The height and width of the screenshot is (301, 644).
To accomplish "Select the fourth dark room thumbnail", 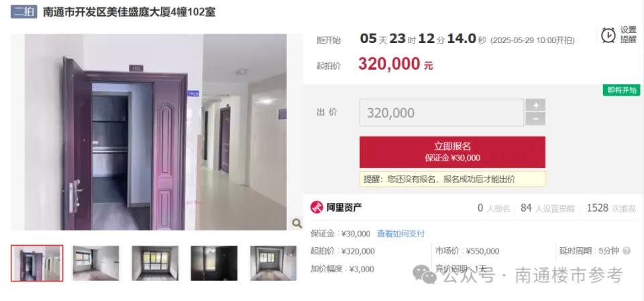I will 214,263.
